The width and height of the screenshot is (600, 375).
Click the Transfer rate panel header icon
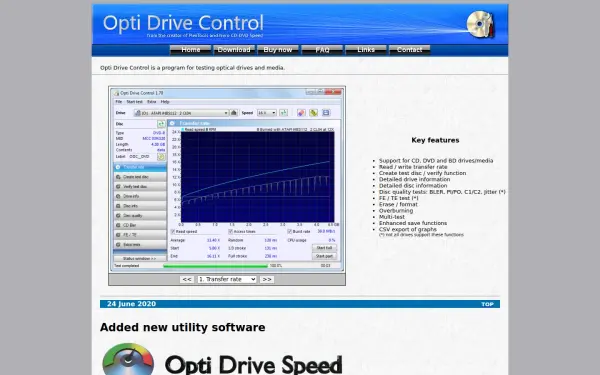(172, 123)
